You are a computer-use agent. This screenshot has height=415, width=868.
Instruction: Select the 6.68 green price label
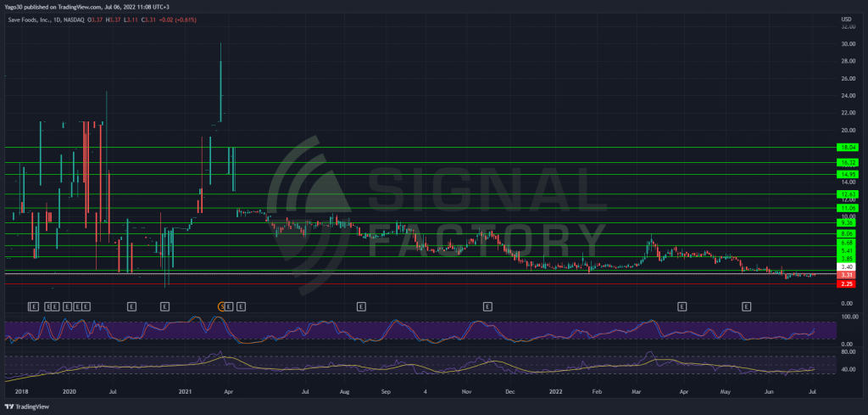[848, 243]
